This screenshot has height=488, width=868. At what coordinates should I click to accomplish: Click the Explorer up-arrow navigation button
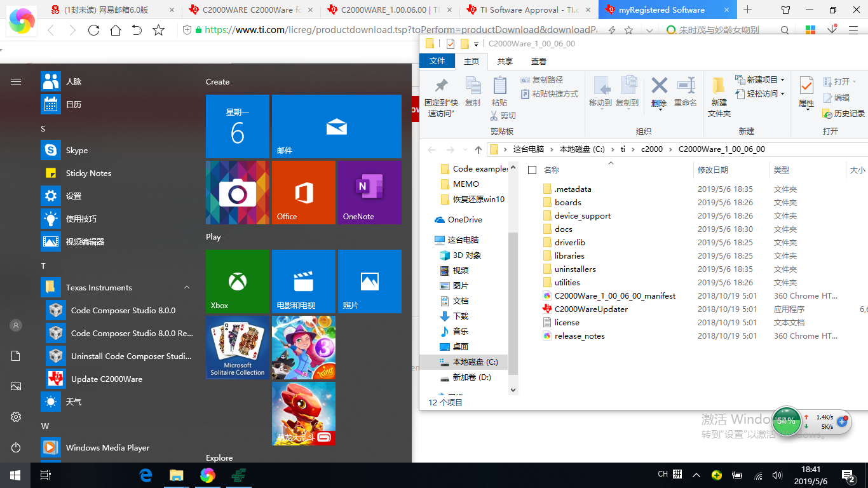[x=478, y=149]
